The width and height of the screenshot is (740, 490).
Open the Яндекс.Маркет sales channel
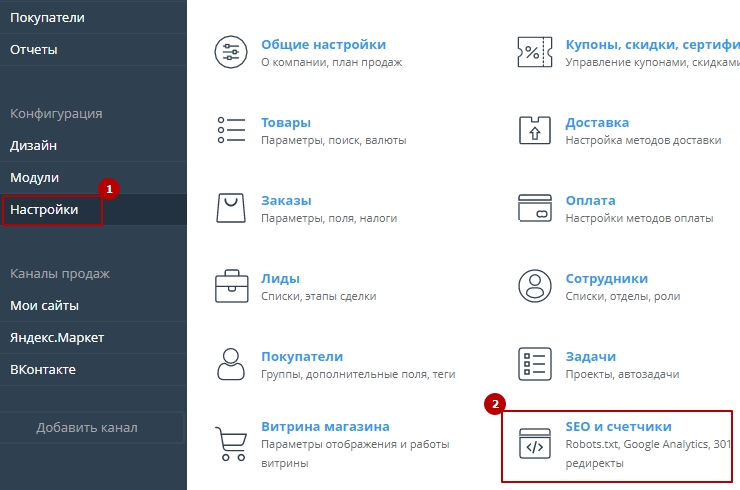click(x=57, y=337)
